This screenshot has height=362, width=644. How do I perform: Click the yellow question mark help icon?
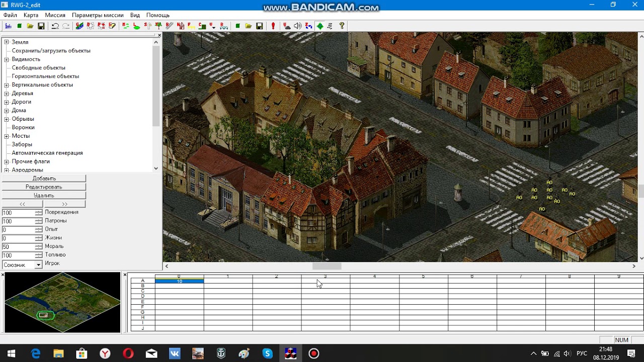click(342, 26)
